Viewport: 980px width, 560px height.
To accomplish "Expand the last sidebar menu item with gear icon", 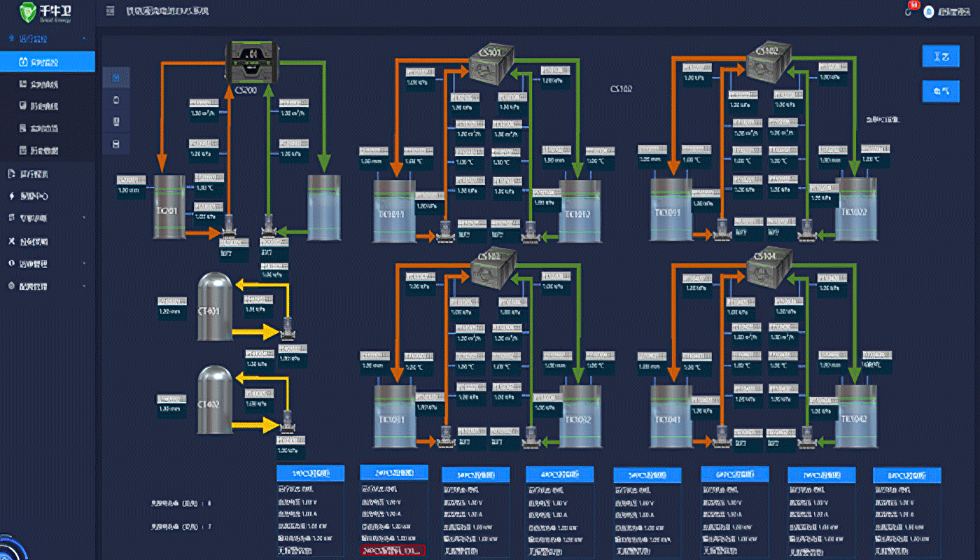I will click(84, 286).
